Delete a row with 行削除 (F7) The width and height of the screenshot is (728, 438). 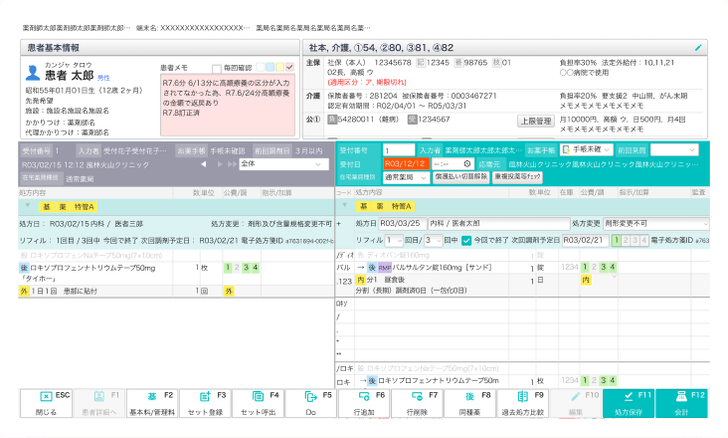417,403
